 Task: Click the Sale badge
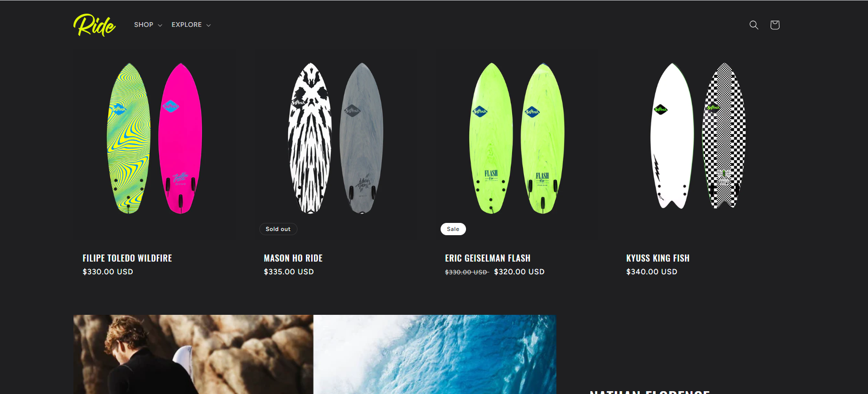pyautogui.click(x=453, y=229)
